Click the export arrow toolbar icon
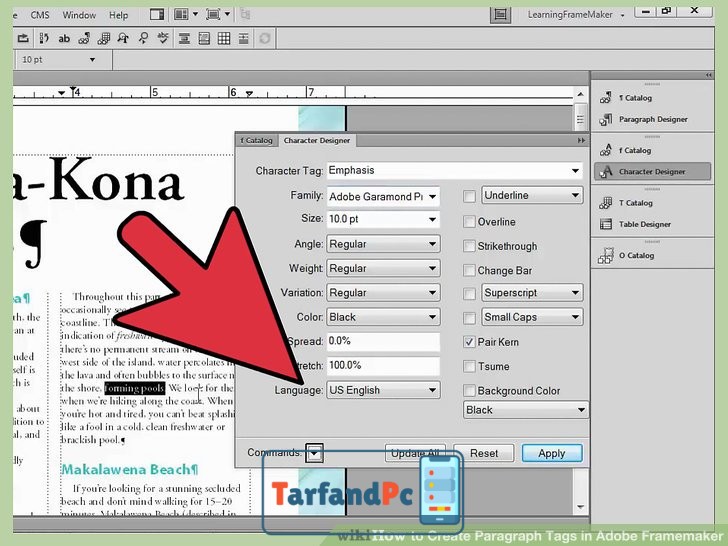 point(23,39)
